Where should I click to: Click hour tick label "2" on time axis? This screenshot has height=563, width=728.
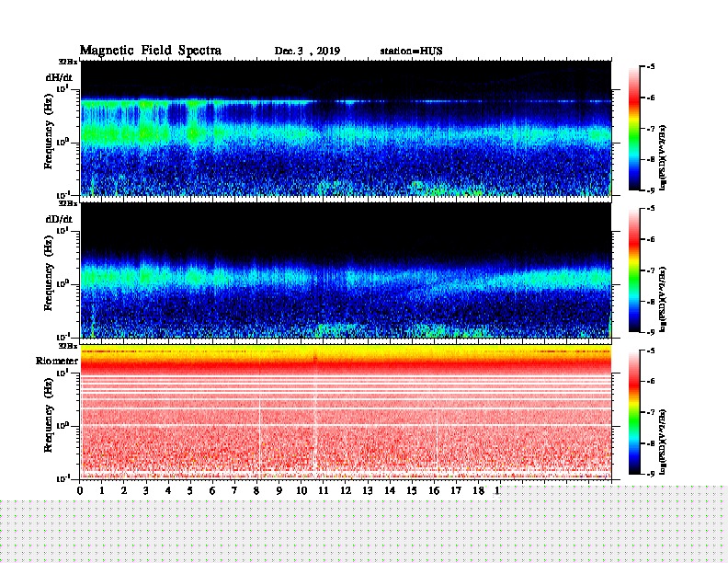(124, 490)
